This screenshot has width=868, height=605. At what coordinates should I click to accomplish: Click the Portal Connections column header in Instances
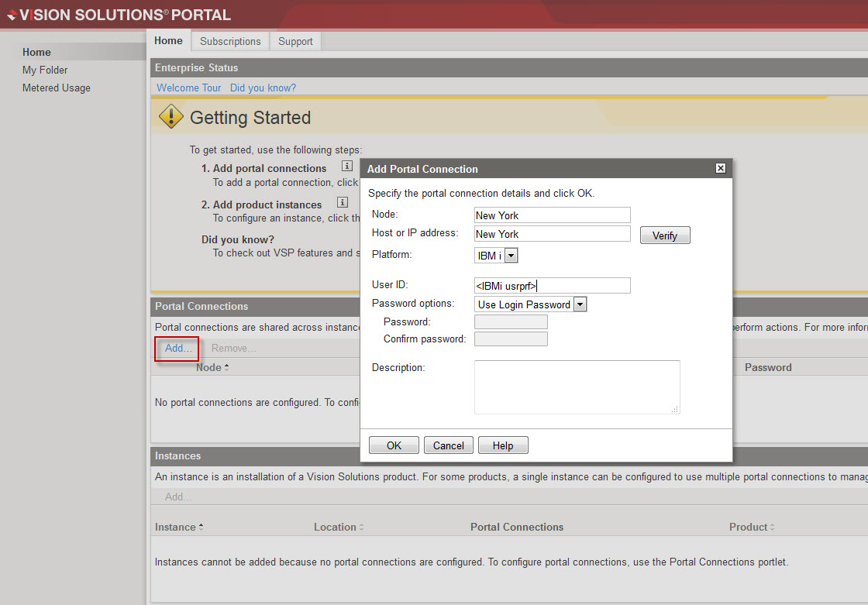click(517, 527)
